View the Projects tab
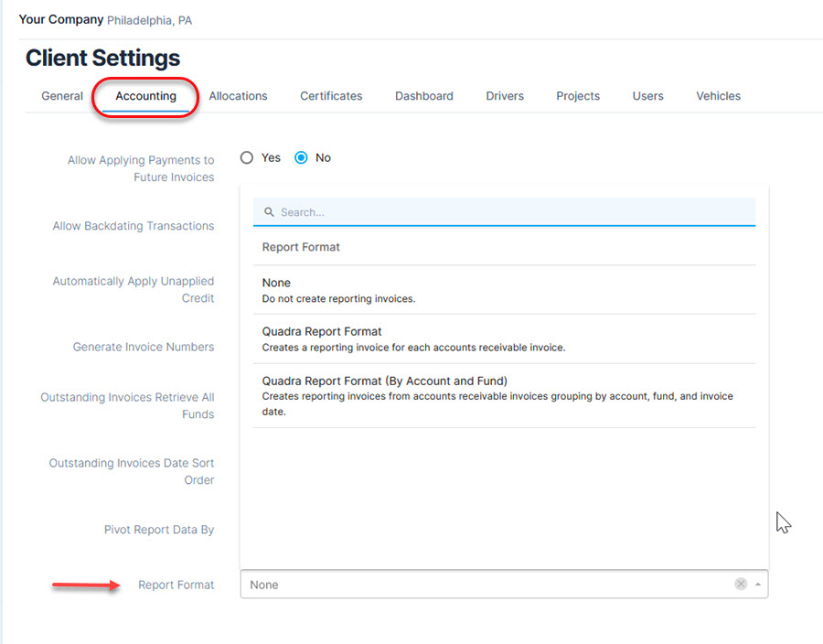 578,96
